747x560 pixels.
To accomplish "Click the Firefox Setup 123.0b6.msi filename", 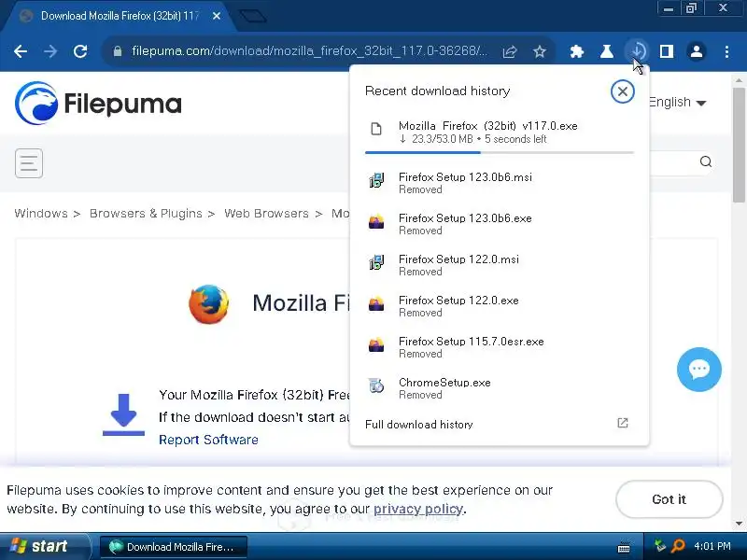I will pos(465,177).
